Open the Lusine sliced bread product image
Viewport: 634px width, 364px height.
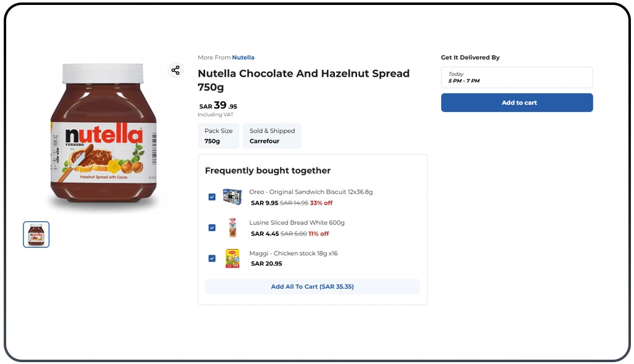(232, 227)
